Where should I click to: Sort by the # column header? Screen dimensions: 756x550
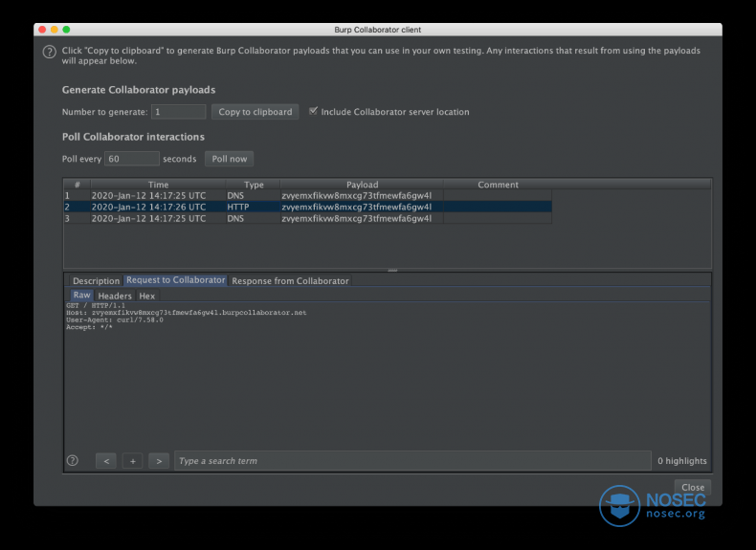(78, 185)
